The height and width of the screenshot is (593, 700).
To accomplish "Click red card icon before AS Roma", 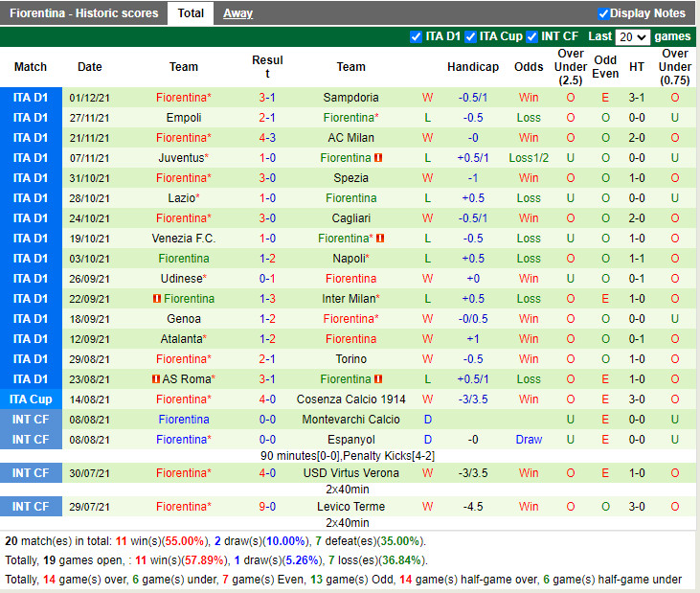I will point(156,379).
